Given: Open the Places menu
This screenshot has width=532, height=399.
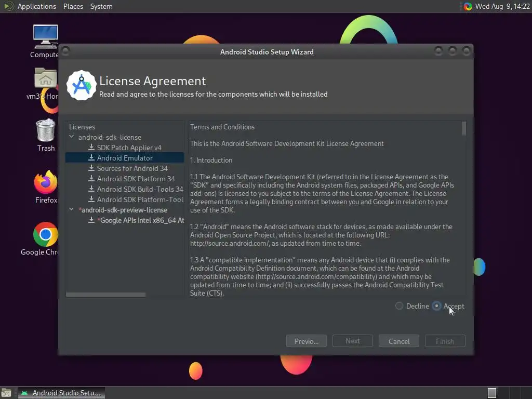Looking at the screenshot, I should [x=73, y=6].
